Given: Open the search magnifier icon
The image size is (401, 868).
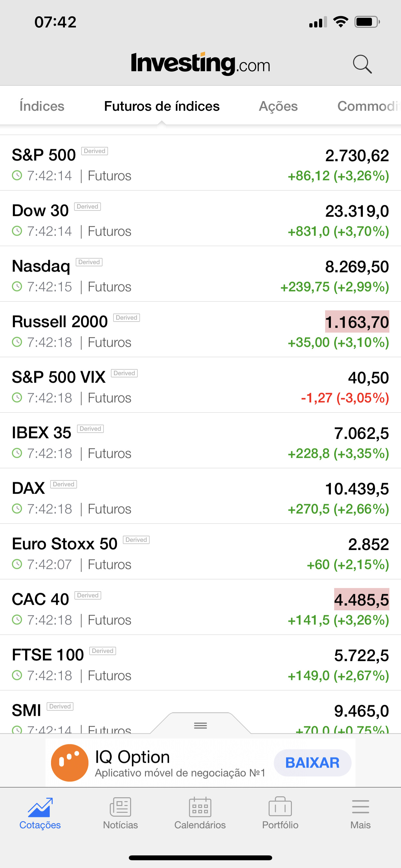Looking at the screenshot, I should (362, 64).
